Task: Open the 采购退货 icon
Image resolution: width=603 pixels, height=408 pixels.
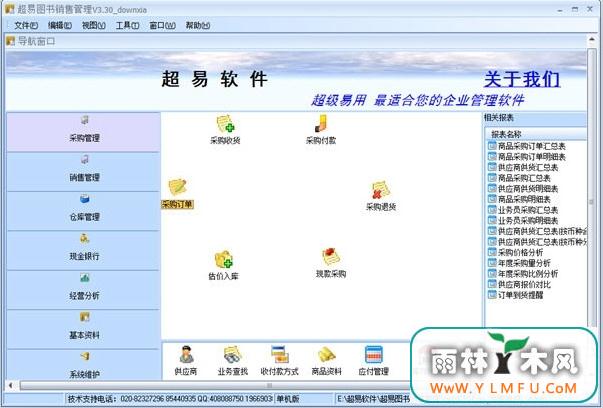Action: pyautogui.click(x=381, y=196)
